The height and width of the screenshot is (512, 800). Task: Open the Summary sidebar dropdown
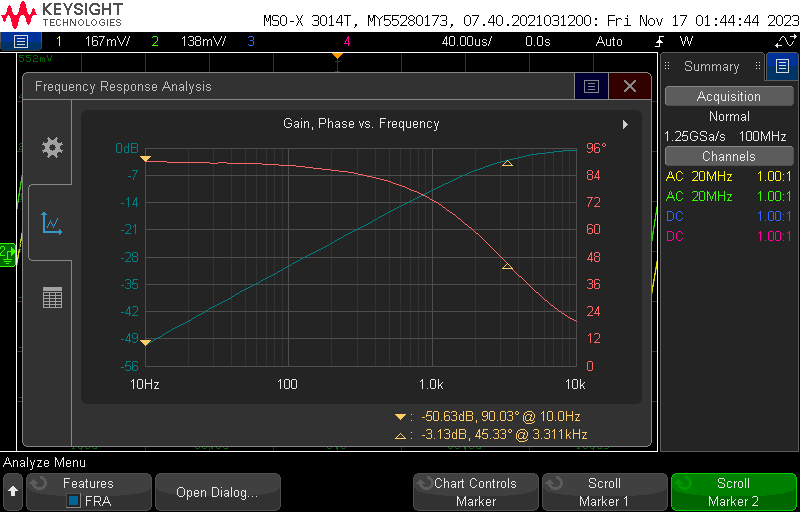point(711,67)
